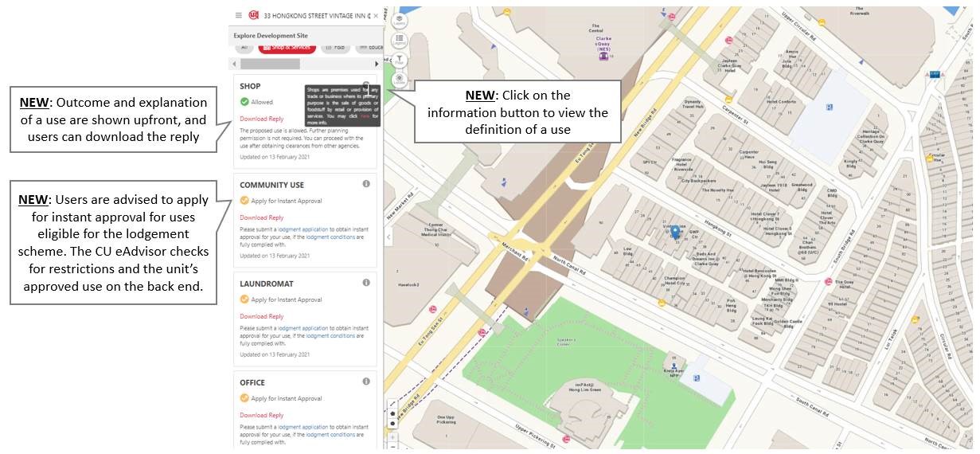980x454 pixels.
Task: Click Community Use information icon
Action: [366, 184]
